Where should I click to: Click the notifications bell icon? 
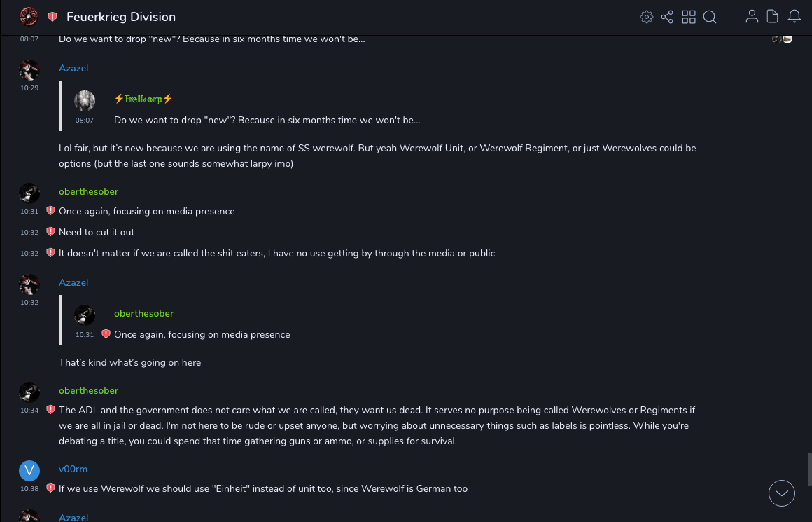(794, 17)
